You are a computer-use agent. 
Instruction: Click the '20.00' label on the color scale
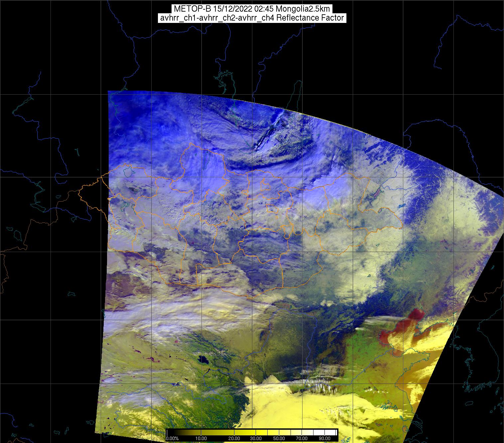235,439
